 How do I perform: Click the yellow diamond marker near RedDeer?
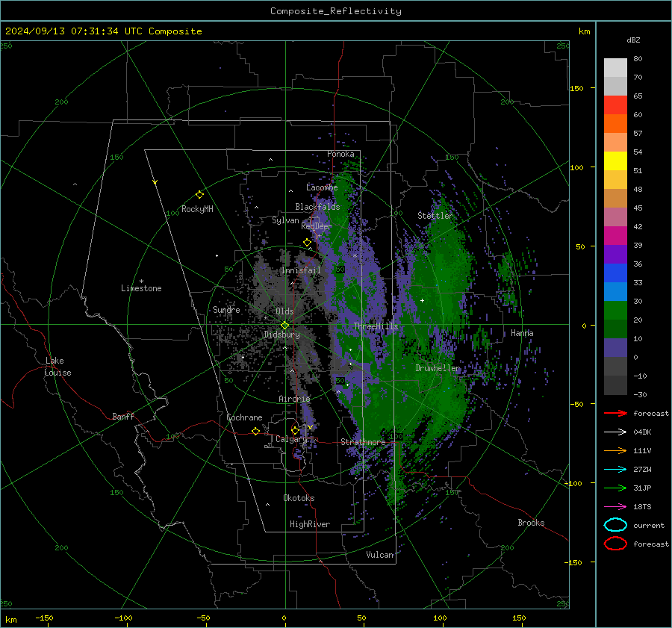(308, 243)
